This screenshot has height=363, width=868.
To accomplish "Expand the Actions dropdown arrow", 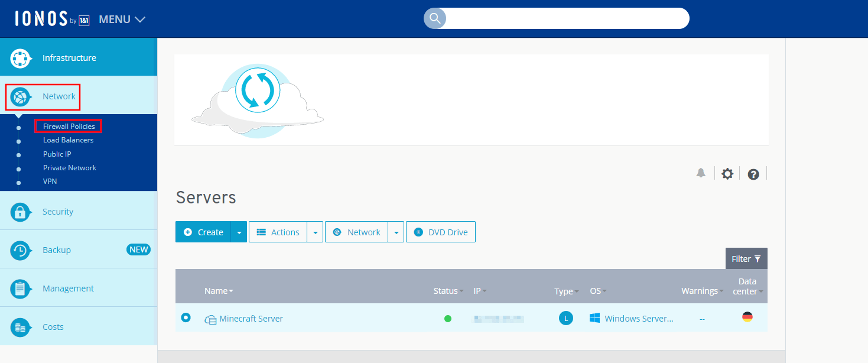I will [x=315, y=232].
